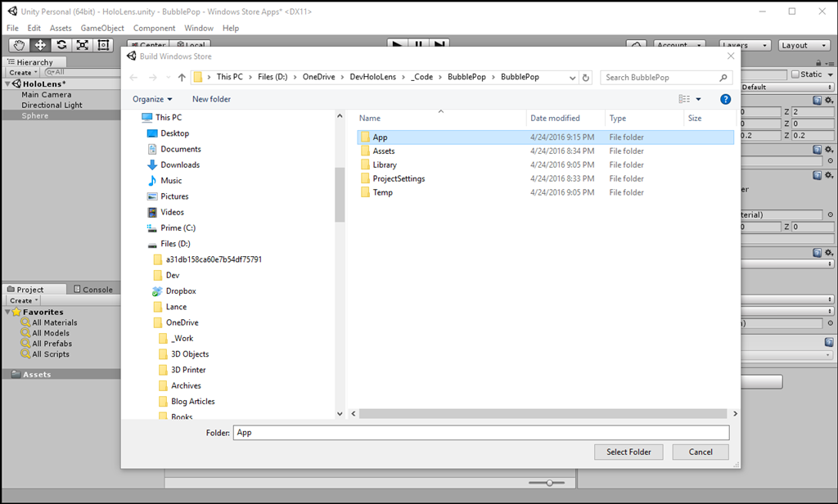Expand the address bar path history dropdown
This screenshot has width=838, height=504.
tap(572, 78)
